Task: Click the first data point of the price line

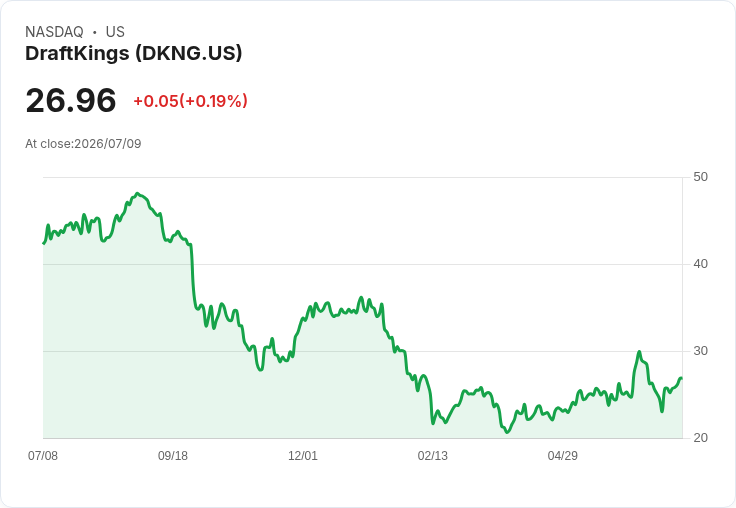Action: pyautogui.click(x=44, y=243)
